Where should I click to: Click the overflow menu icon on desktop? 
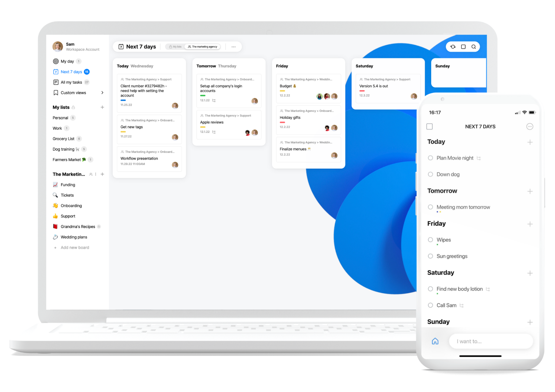[234, 47]
